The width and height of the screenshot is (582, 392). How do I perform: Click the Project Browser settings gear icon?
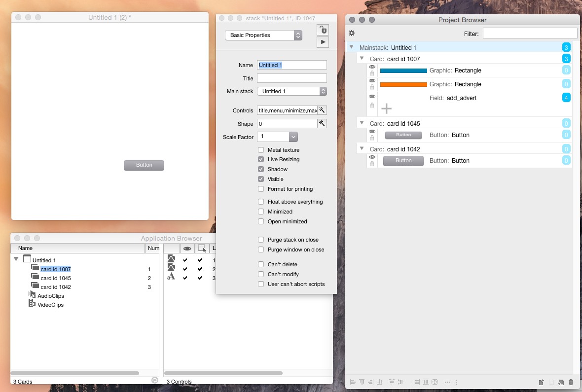(352, 33)
